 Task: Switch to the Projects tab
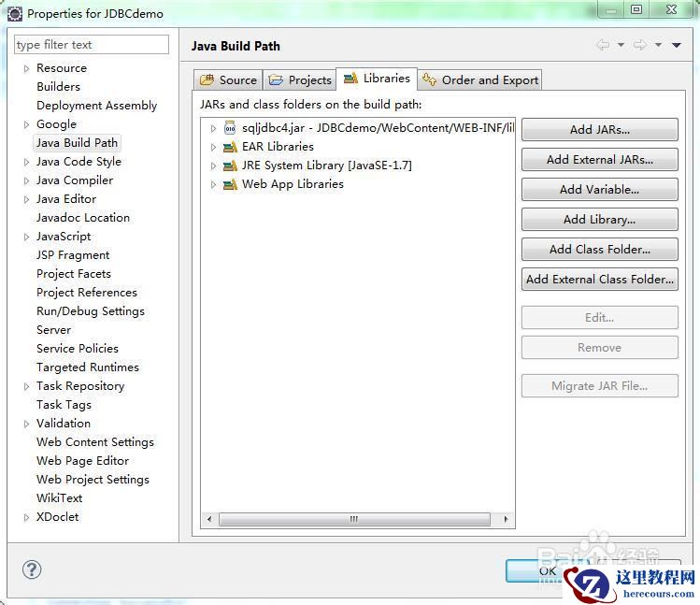(x=299, y=80)
